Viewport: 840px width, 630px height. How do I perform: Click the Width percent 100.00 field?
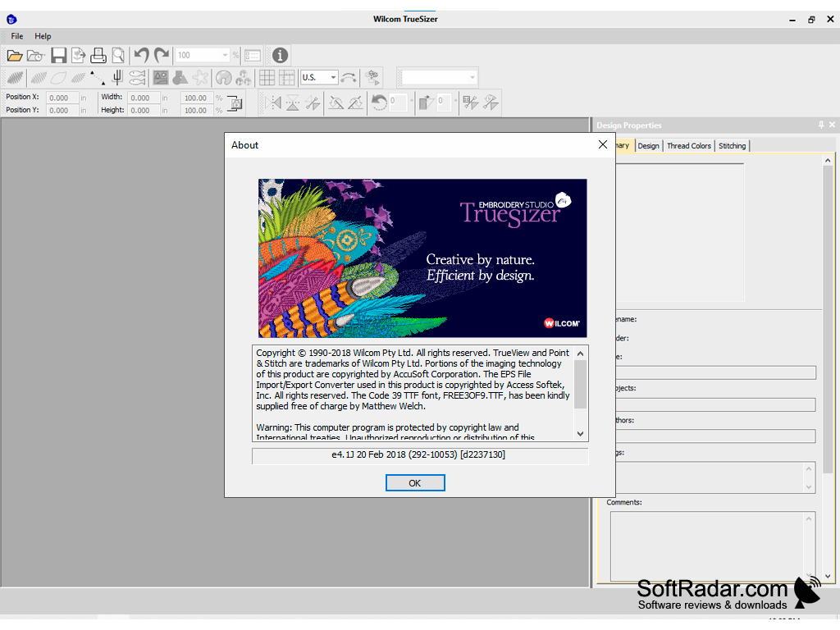tap(197, 98)
